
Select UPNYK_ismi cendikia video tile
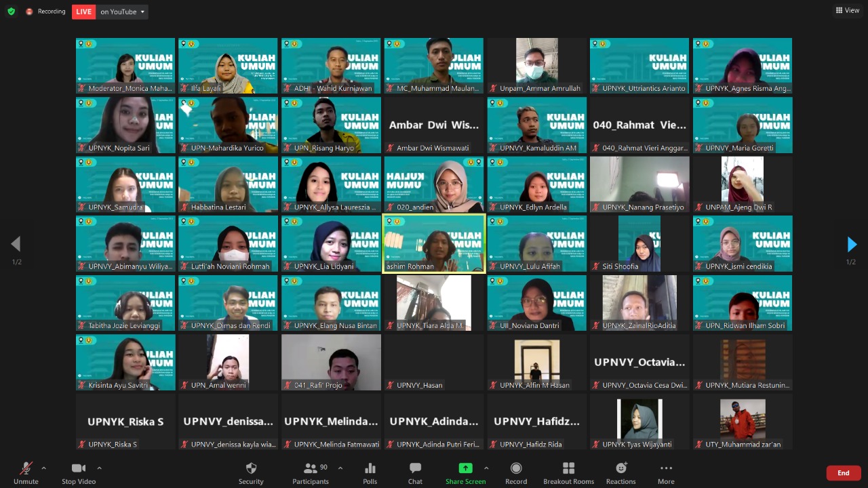[743, 243]
